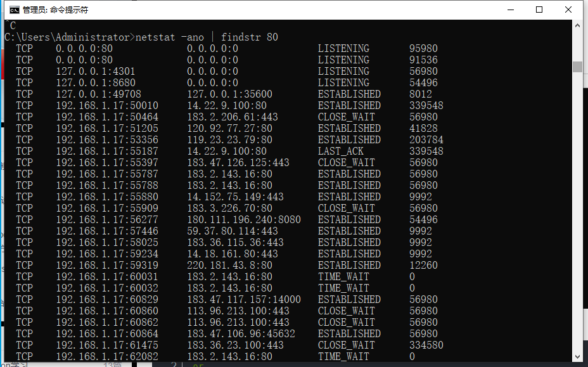Click local address 192.168.1.17:59319
This screenshot has width=588, height=367.
(x=107, y=265)
